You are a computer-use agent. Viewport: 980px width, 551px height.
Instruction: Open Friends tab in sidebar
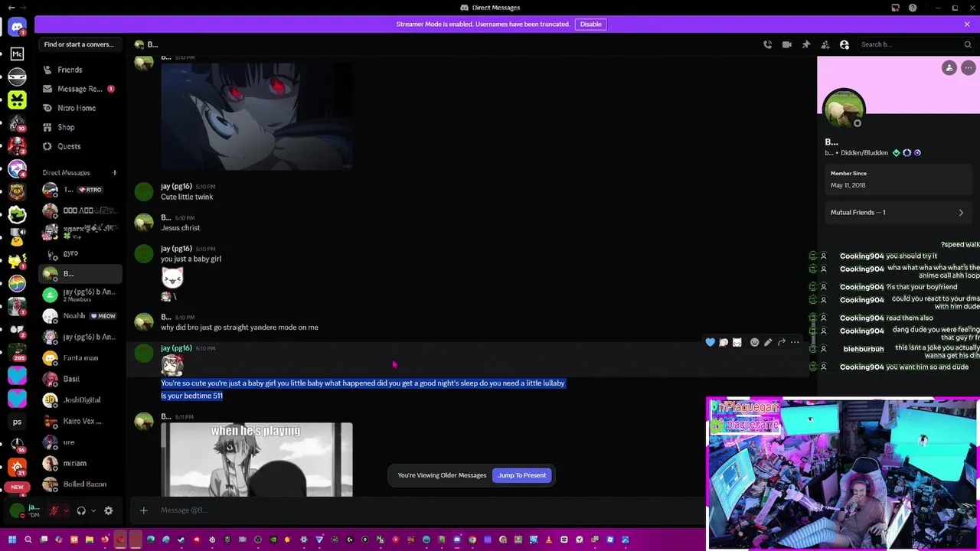click(x=80, y=70)
